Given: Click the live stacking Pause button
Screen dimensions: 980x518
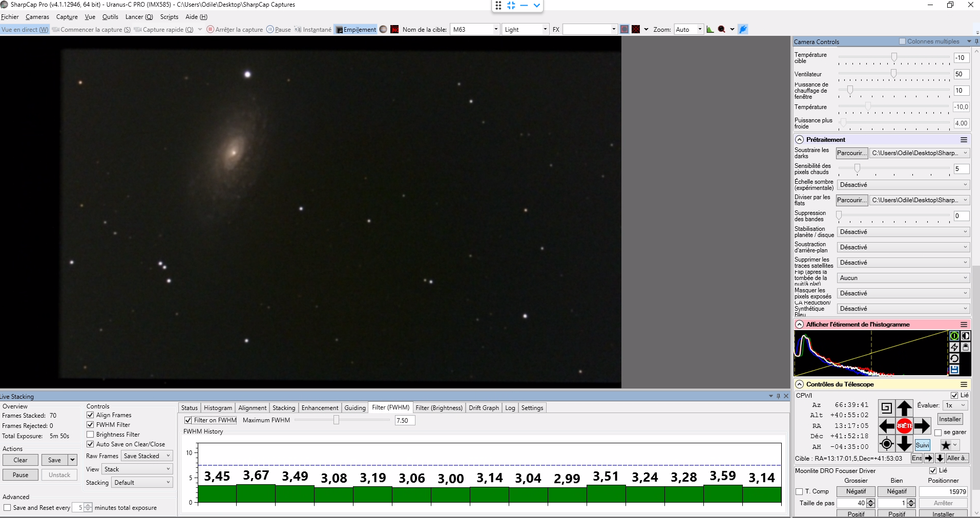Looking at the screenshot, I should click(20, 475).
